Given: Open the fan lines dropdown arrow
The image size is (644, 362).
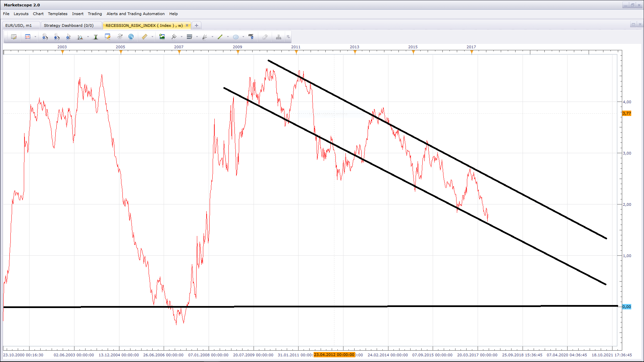Looking at the screenshot, I should (x=212, y=37).
